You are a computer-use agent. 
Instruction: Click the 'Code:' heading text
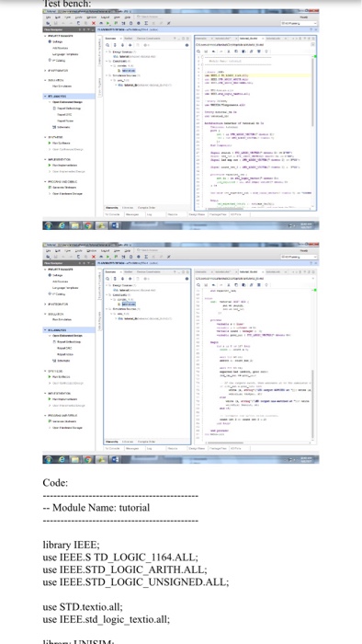point(55,483)
